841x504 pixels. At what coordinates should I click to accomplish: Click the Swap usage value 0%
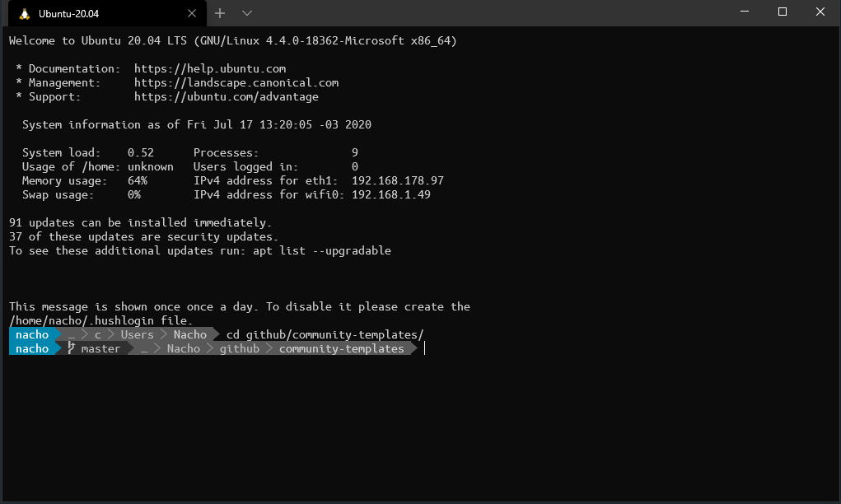[134, 194]
